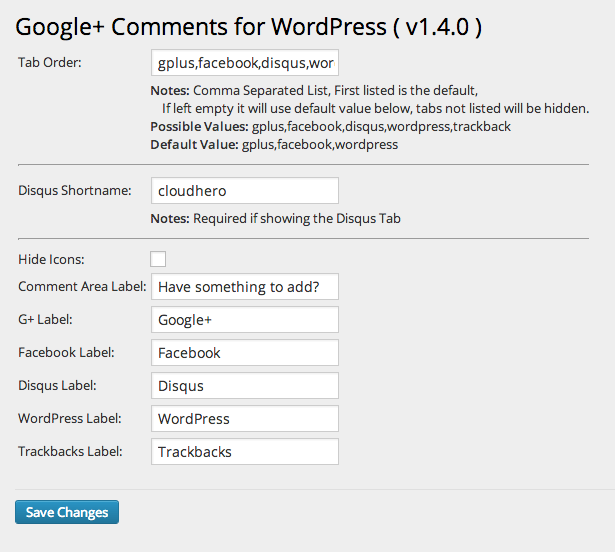
Task: Click the 'Facebook Label:' text
Action: point(66,352)
